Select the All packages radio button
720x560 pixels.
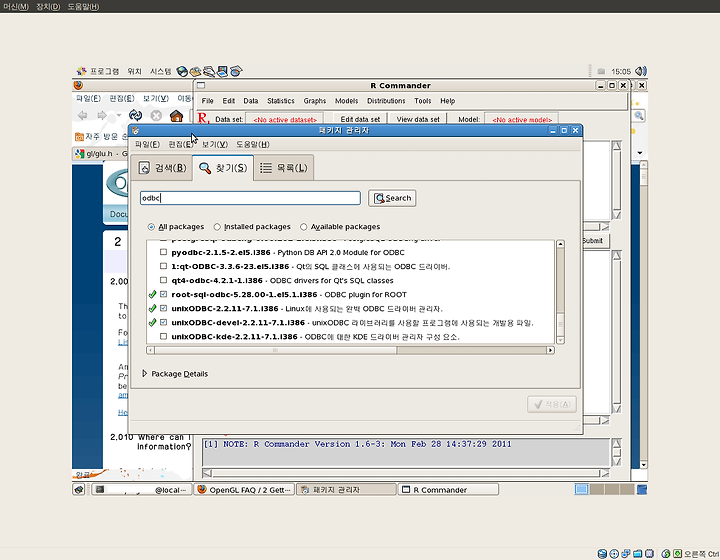(x=151, y=227)
